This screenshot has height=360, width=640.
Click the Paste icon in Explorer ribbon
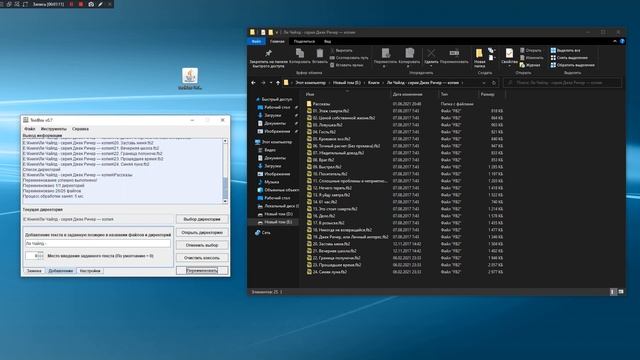point(320,53)
